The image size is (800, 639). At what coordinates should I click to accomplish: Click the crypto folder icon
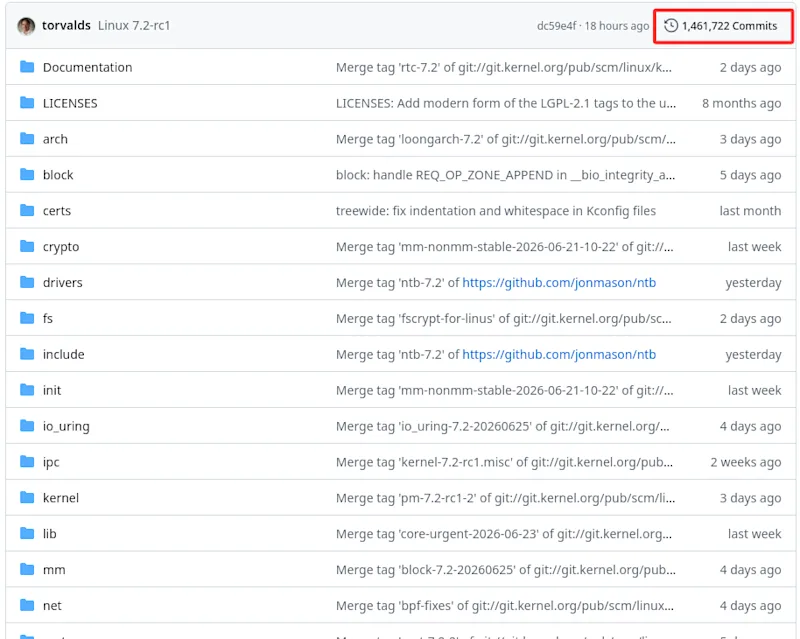[27, 246]
